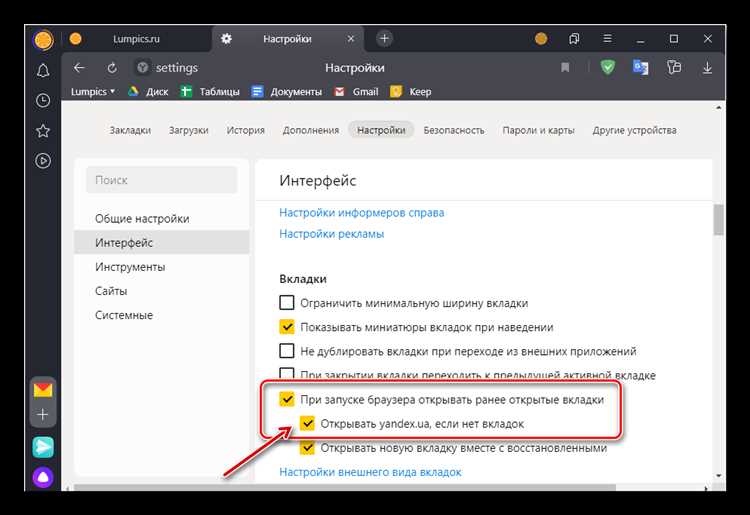
Task: Click the Protect shield icon
Action: point(608,68)
